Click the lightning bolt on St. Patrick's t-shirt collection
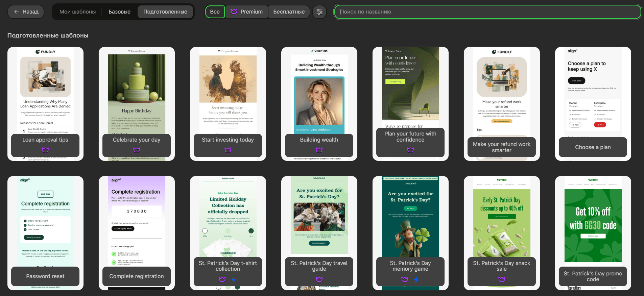Viewport: 644px width, 296px height. click(x=234, y=279)
